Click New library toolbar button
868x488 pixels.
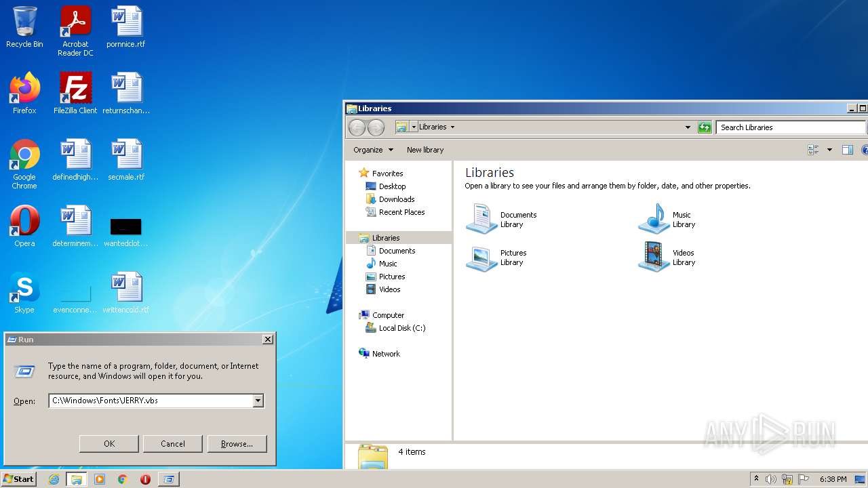coord(425,150)
